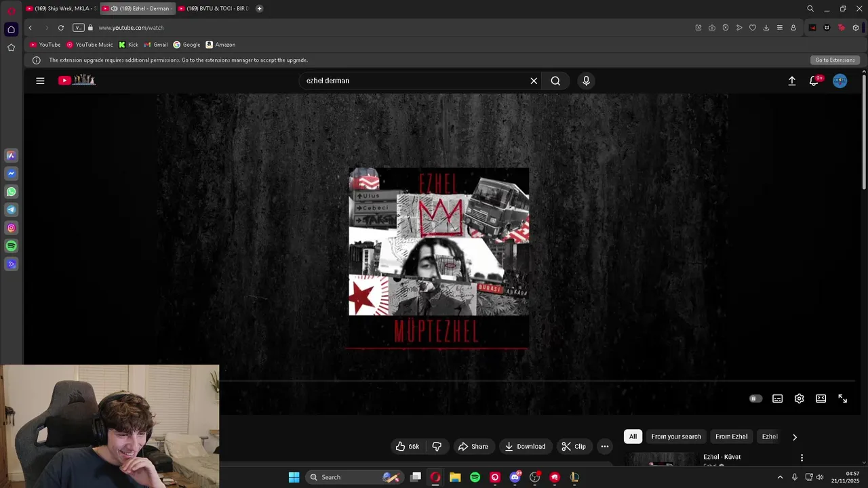Open the YouTube Music bookmark
868x488 pixels.
click(x=90, y=45)
